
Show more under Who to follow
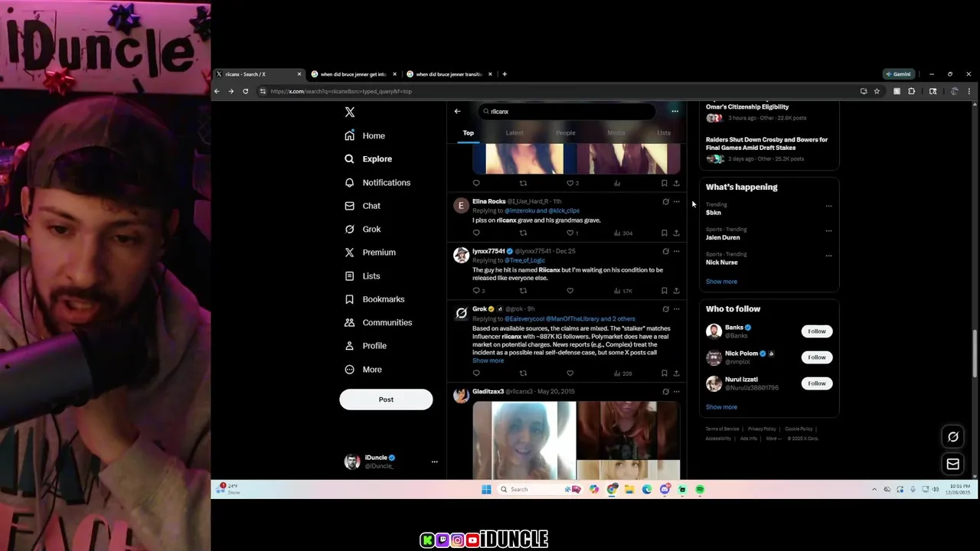(x=721, y=407)
